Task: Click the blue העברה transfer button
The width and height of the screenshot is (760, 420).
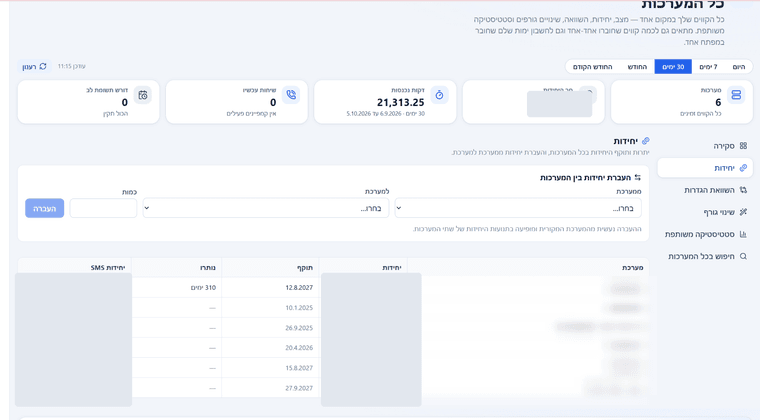Action: tap(45, 208)
